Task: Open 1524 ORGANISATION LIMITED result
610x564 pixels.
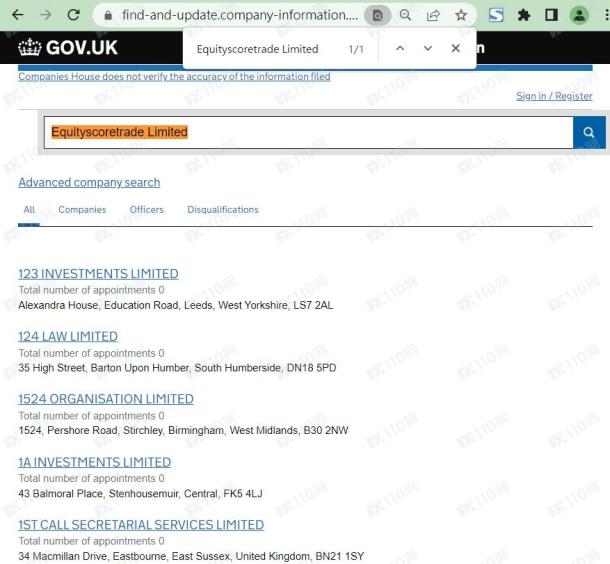Action: pos(106,399)
